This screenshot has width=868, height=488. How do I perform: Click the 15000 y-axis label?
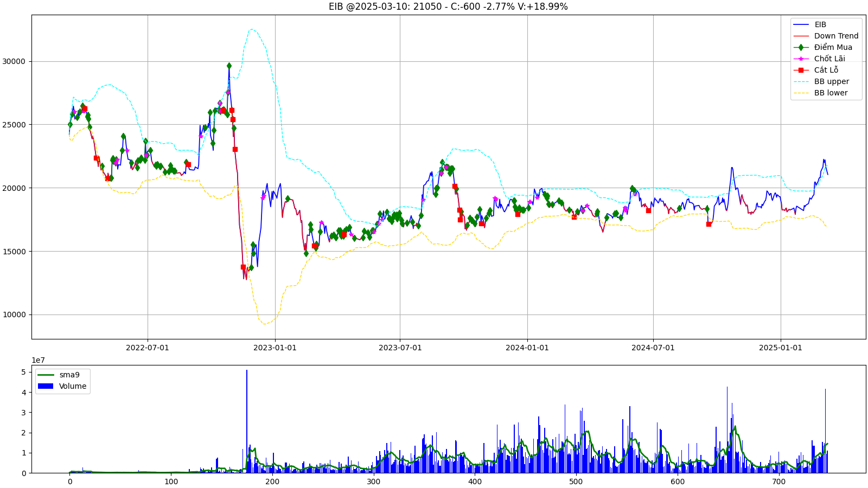click(14, 252)
